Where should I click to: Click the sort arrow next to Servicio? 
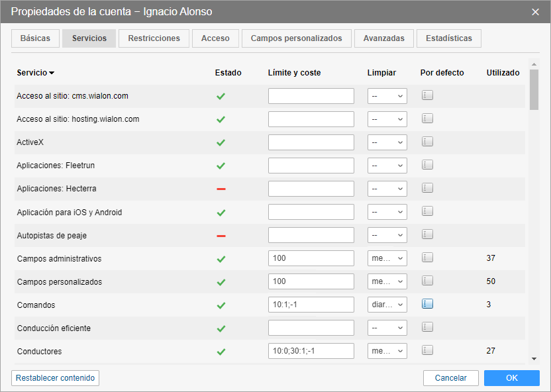coord(52,73)
